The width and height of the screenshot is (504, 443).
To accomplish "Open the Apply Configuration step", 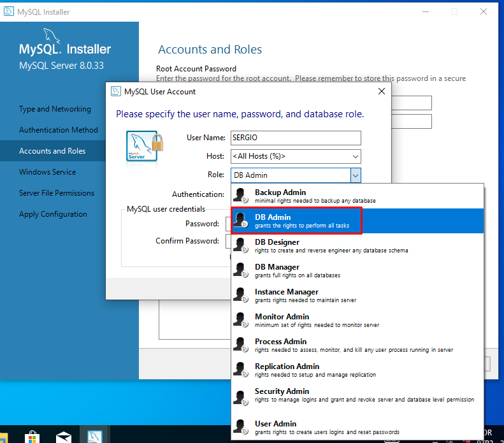I will click(53, 214).
